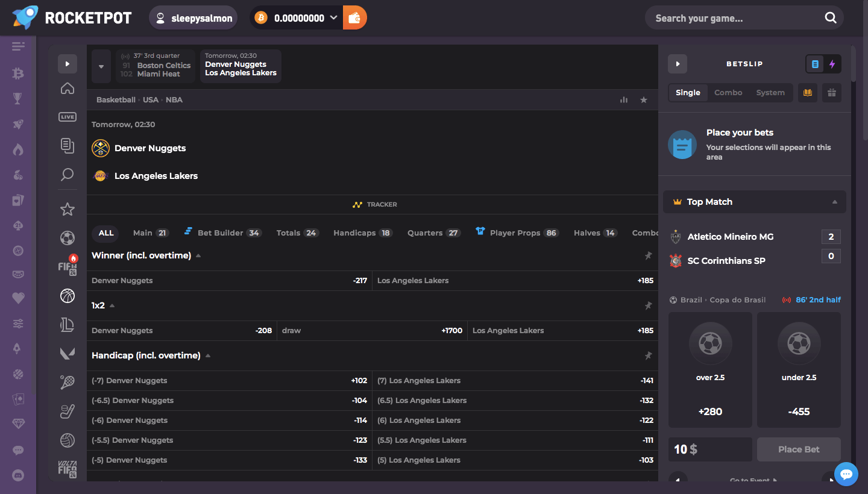This screenshot has width=868, height=494.
Task: Bet on Los Angeles Lakers winner at +185
Action: tap(515, 281)
